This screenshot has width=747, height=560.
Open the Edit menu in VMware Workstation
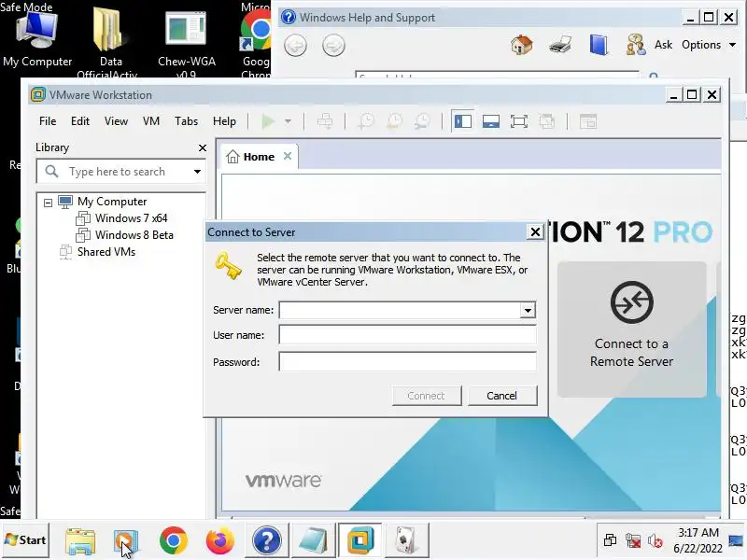80,121
